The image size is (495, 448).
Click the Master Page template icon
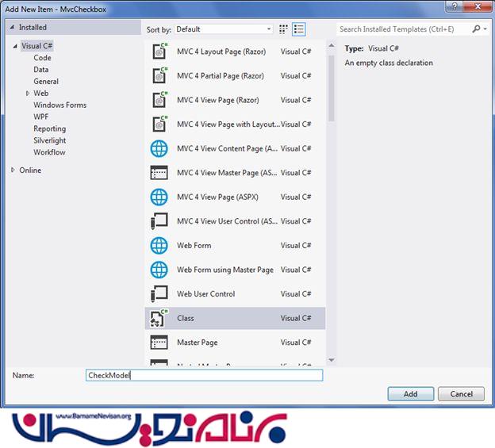(x=159, y=343)
